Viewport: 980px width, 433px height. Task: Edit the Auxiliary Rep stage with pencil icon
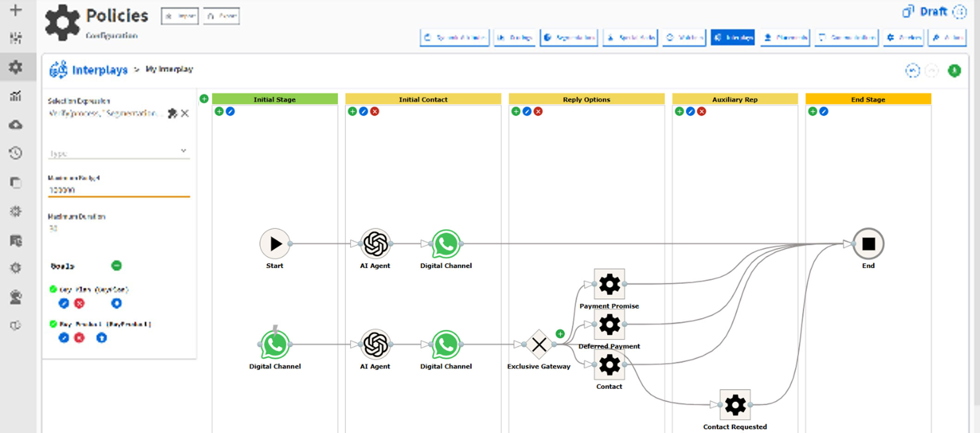690,112
